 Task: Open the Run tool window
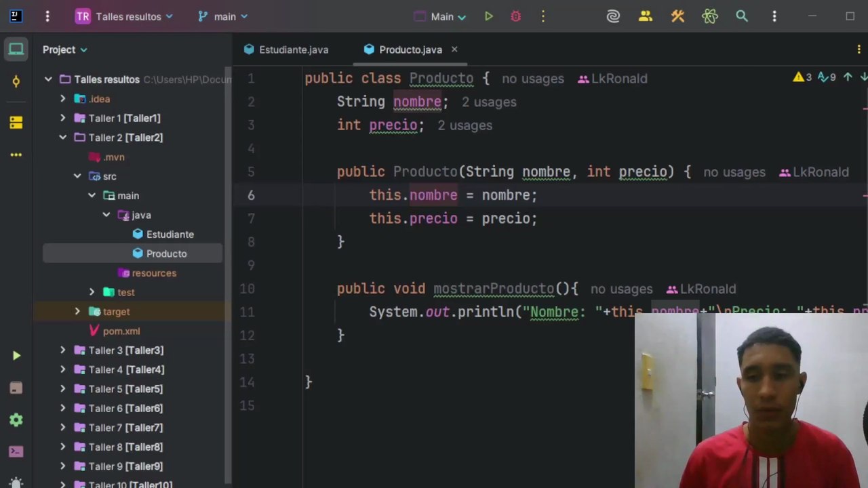16,356
